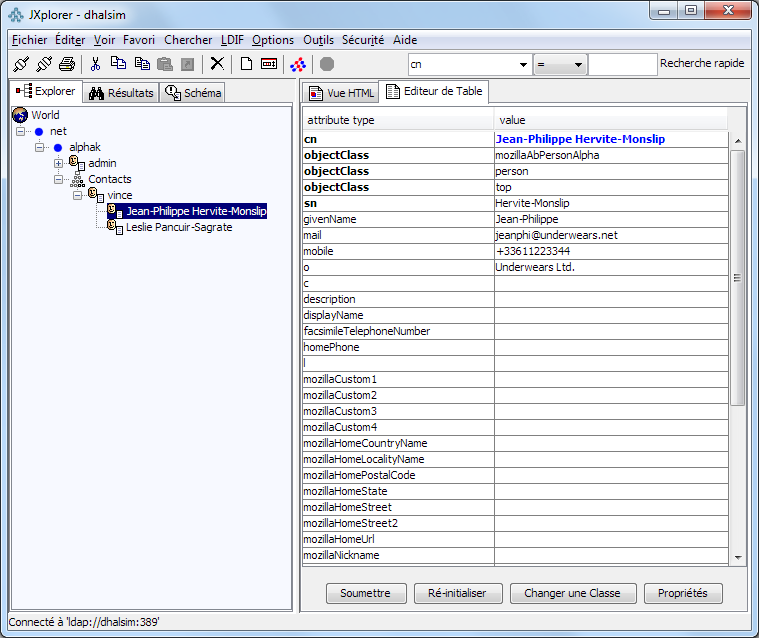Click the Connect to server toolbar icon
759x638 pixels.
pyautogui.click(x=21, y=64)
